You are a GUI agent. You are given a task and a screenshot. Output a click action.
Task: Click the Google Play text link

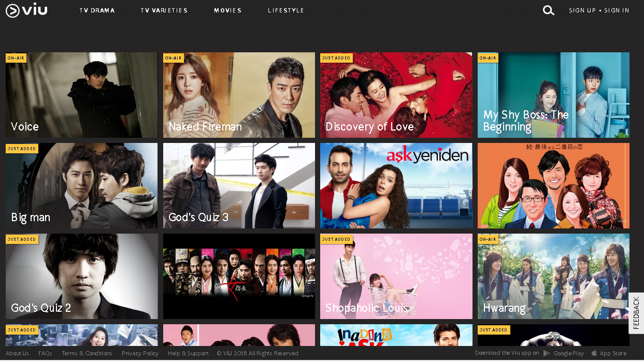pyautogui.click(x=568, y=353)
